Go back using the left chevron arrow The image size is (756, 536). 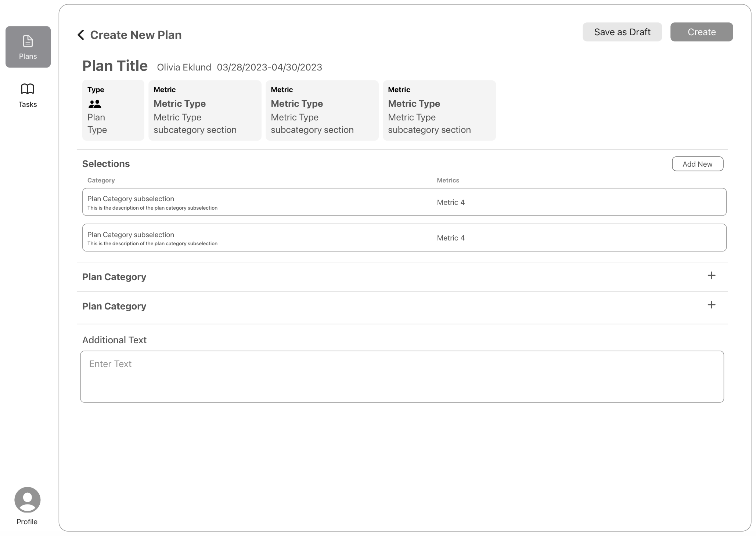click(81, 35)
